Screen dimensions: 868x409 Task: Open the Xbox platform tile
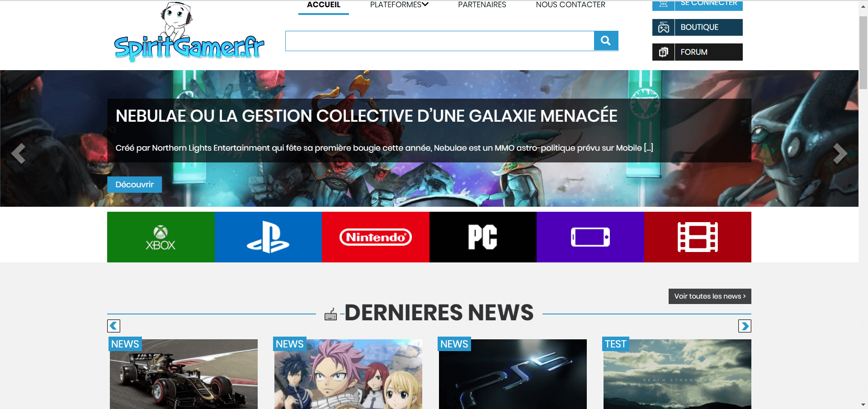point(161,237)
